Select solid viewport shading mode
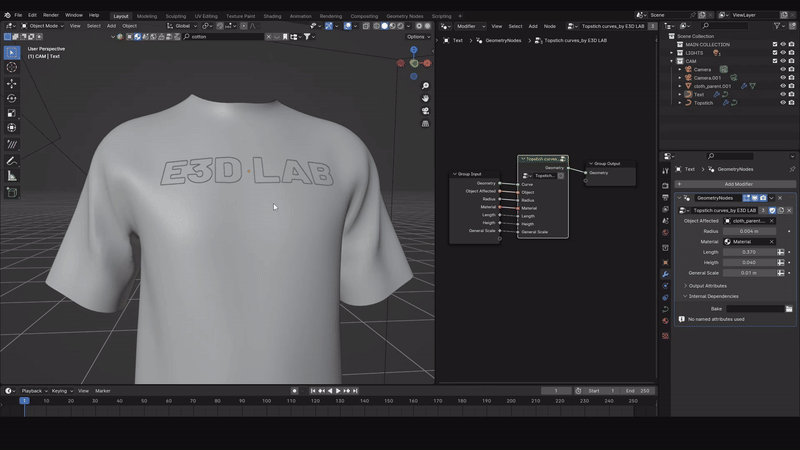 pyautogui.click(x=384, y=26)
